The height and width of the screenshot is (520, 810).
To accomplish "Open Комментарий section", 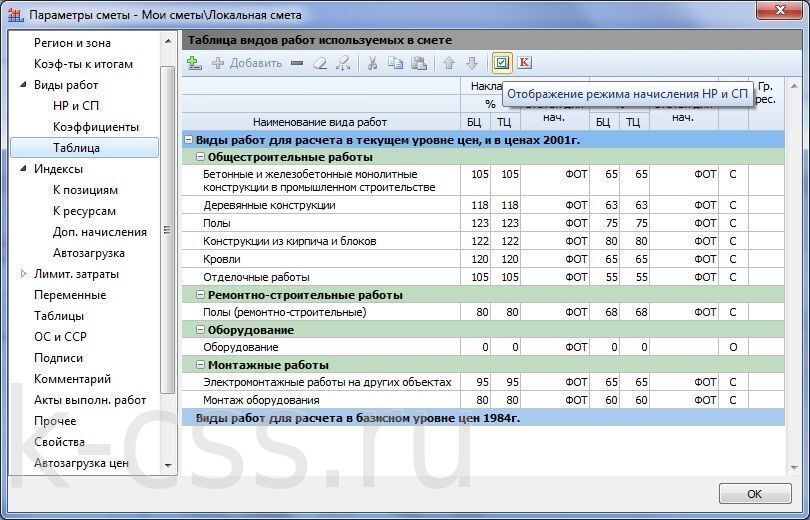I will [x=72, y=379].
